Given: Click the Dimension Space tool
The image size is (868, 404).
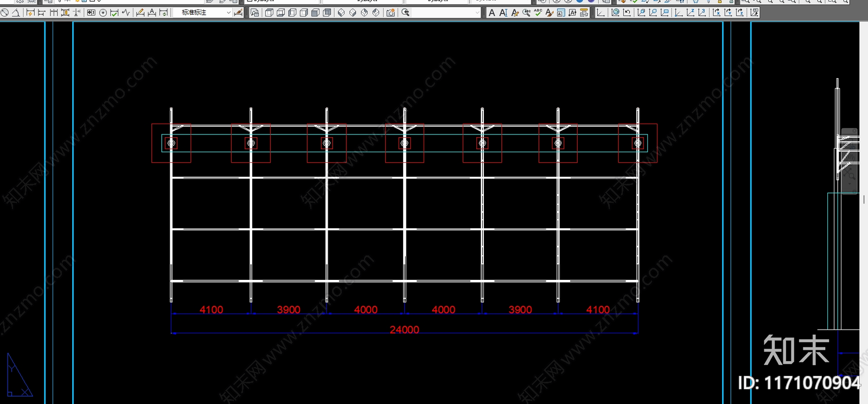Looking at the screenshot, I should click(x=65, y=12).
